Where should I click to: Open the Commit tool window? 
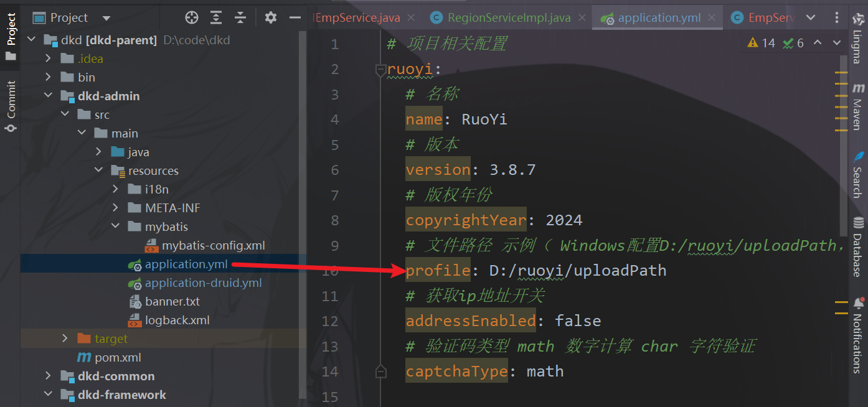[11, 106]
